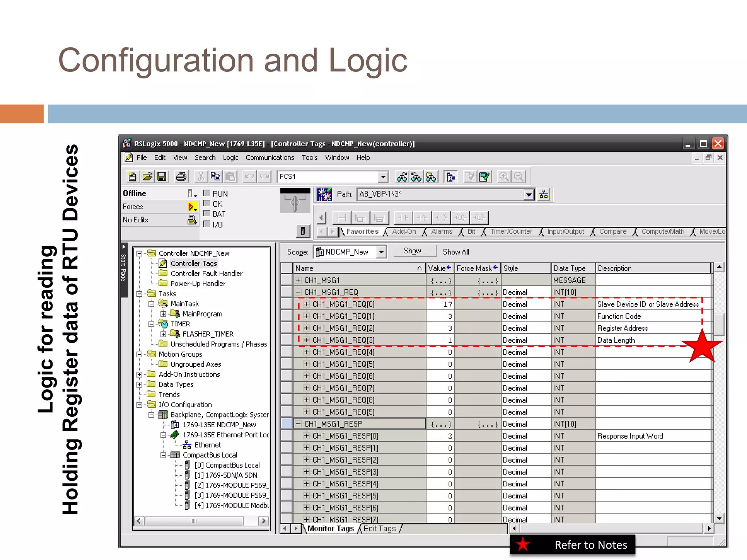Select the Output Latch coil icon
Screen dimensions: 747x560
(x=479, y=218)
